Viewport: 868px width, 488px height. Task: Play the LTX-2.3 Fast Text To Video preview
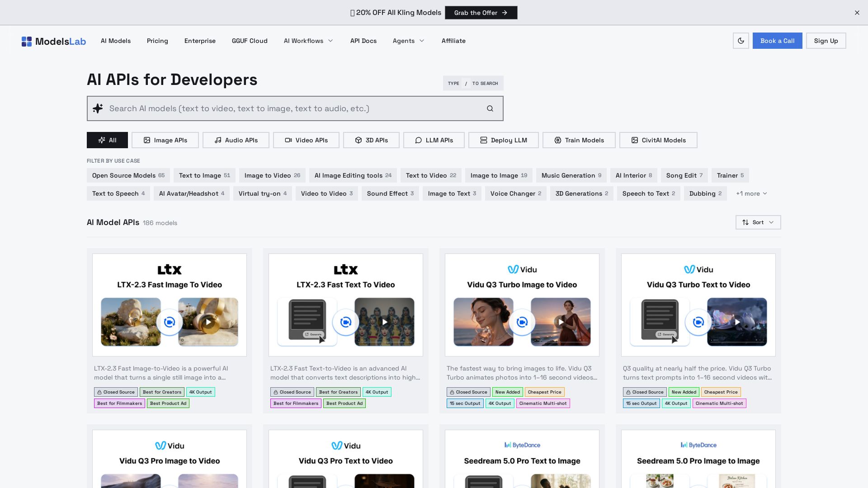384,322
